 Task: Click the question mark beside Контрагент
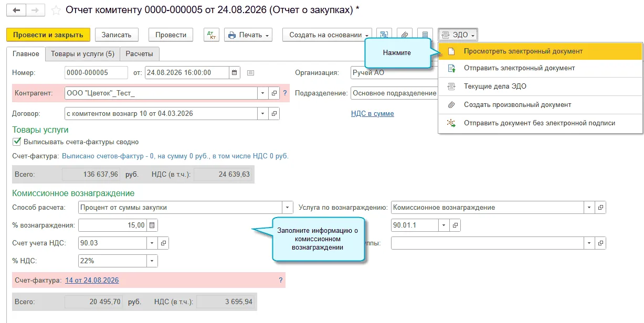pos(285,93)
